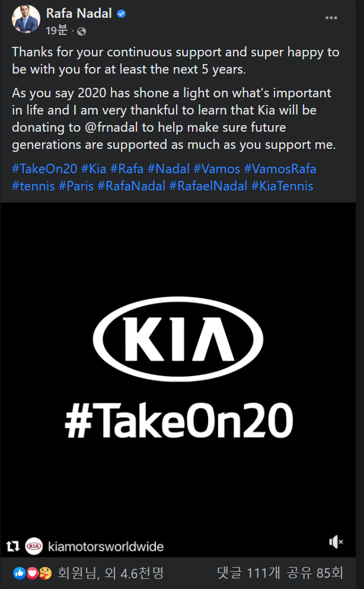Click the kiamotorsworldwide account name
The image size is (364, 589).
(106, 546)
